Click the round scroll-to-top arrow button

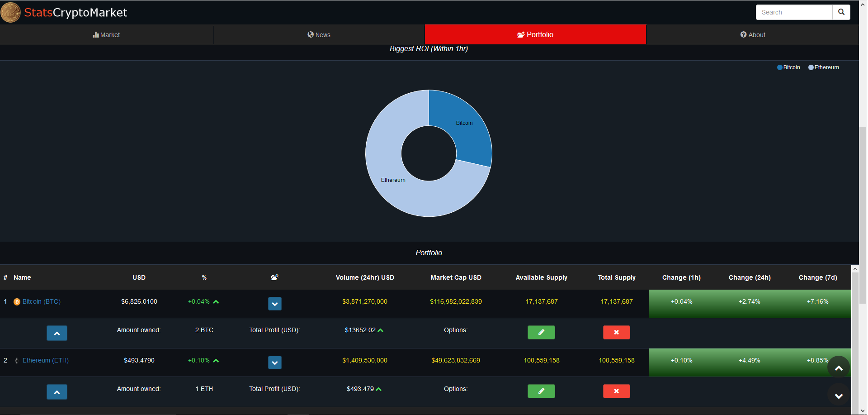coord(839,368)
